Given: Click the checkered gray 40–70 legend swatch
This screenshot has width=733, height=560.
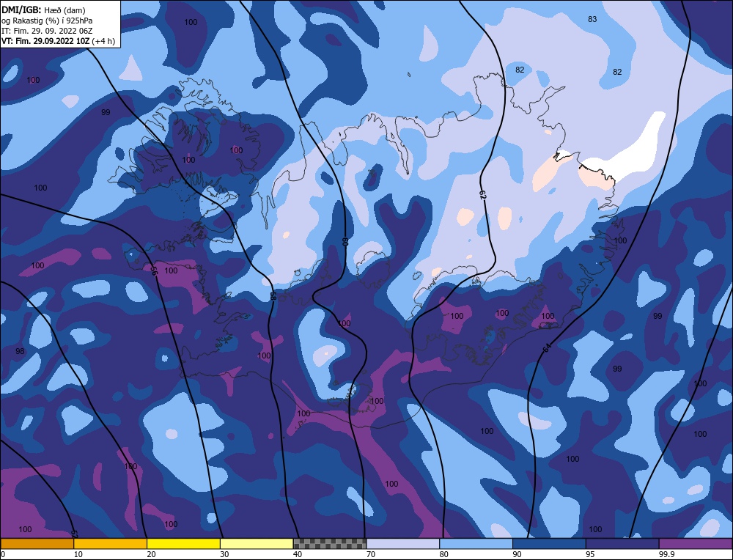Looking at the screenshot, I should pyautogui.click(x=330, y=543).
